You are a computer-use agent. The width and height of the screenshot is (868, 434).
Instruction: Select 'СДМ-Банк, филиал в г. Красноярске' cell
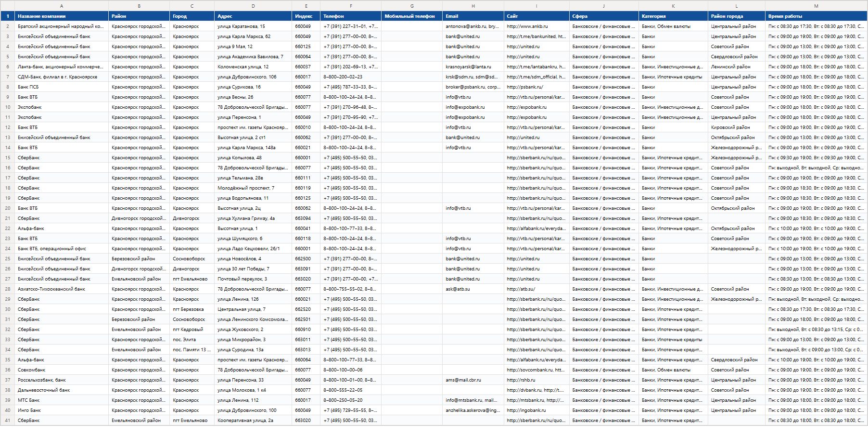pyautogui.click(x=62, y=77)
